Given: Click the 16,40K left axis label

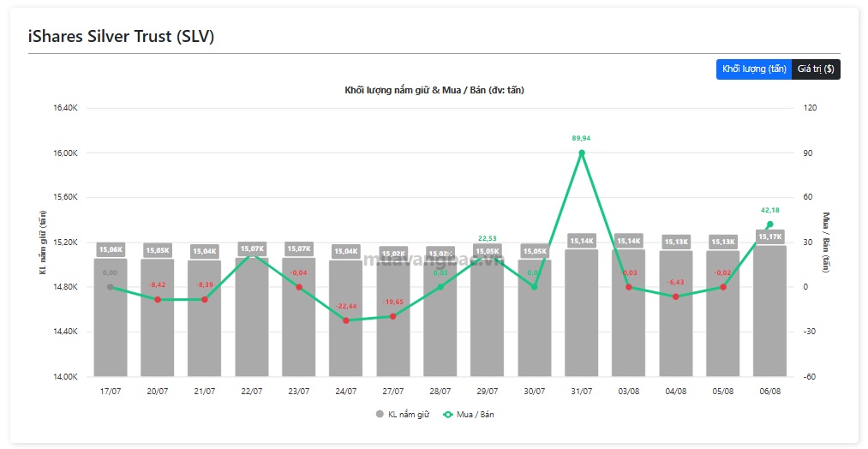Looking at the screenshot, I should [x=65, y=108].
